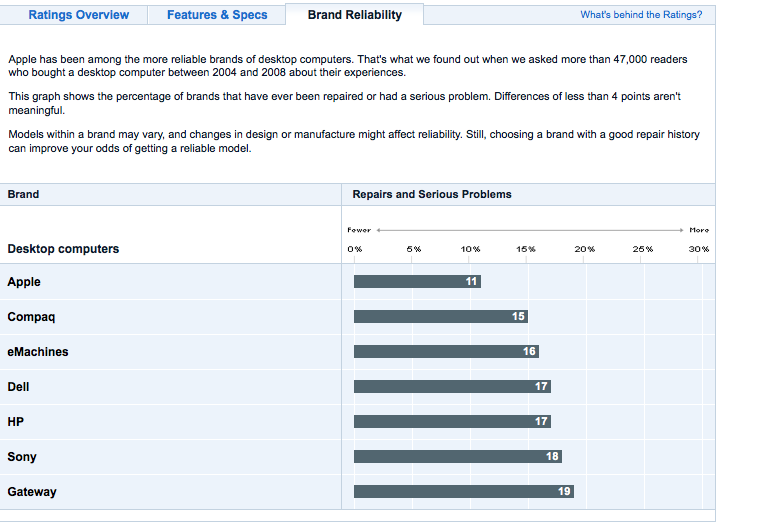
Task: Select the Sony brand name
Action: pos(22,457)
